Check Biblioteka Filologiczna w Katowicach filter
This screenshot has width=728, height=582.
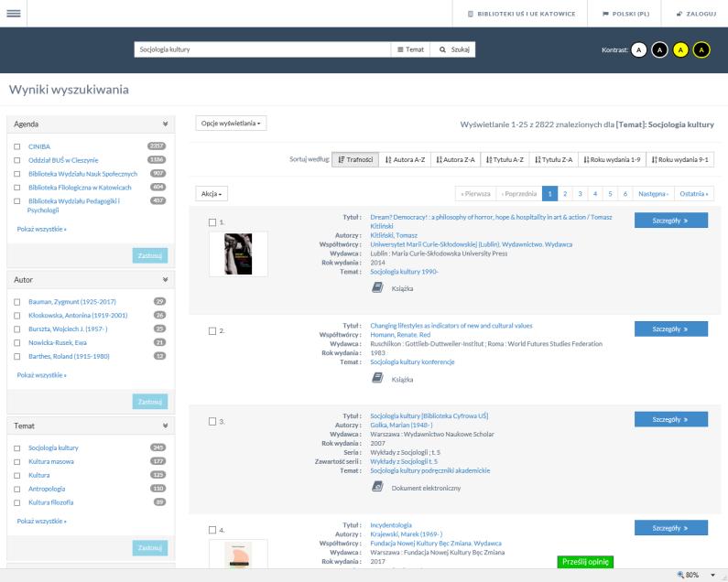pyautogui.click(x=17, y=188)
